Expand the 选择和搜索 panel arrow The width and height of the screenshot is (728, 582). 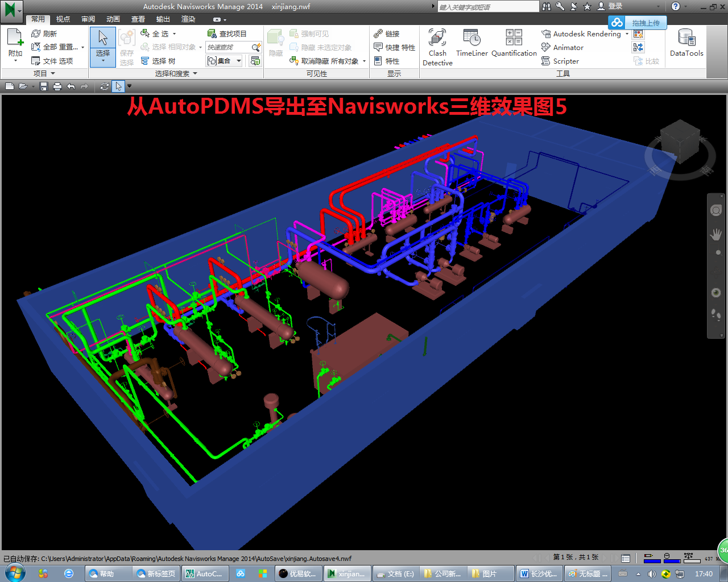click(x=195, y=74)
